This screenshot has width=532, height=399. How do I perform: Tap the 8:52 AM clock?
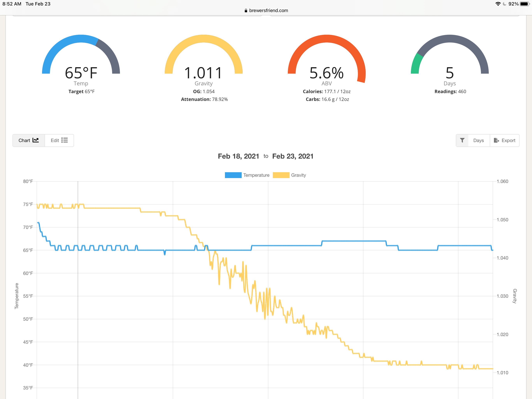click(x=12, y=4)
